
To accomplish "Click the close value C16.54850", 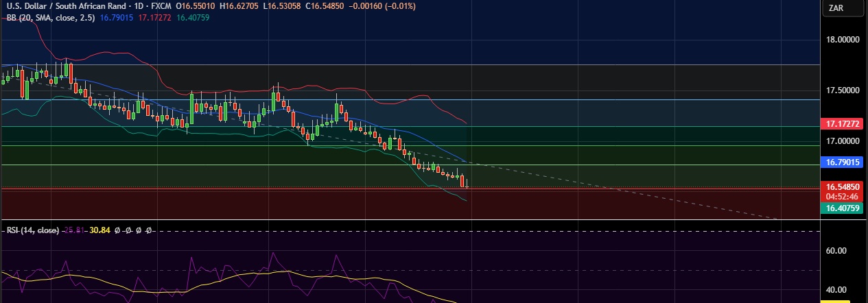I will tap(325, 6).
